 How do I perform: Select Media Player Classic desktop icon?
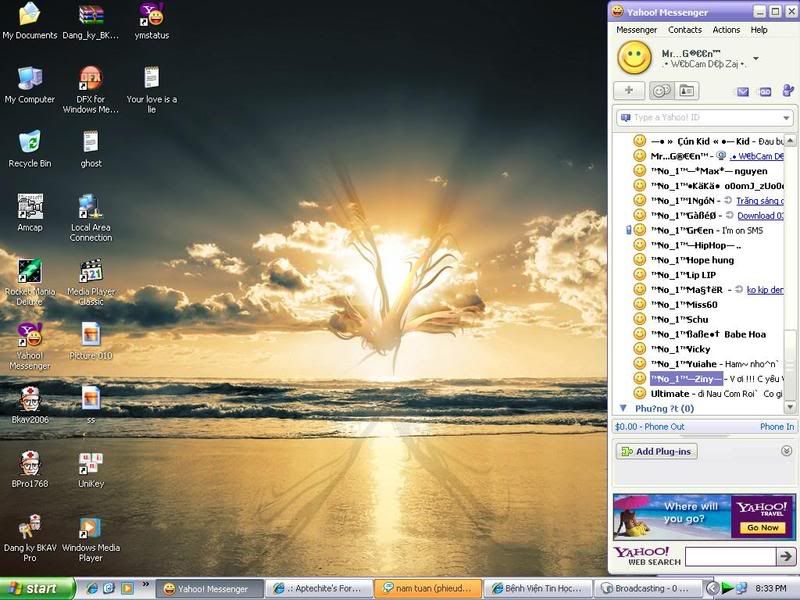pyautogui.click(x=91, y=282)
